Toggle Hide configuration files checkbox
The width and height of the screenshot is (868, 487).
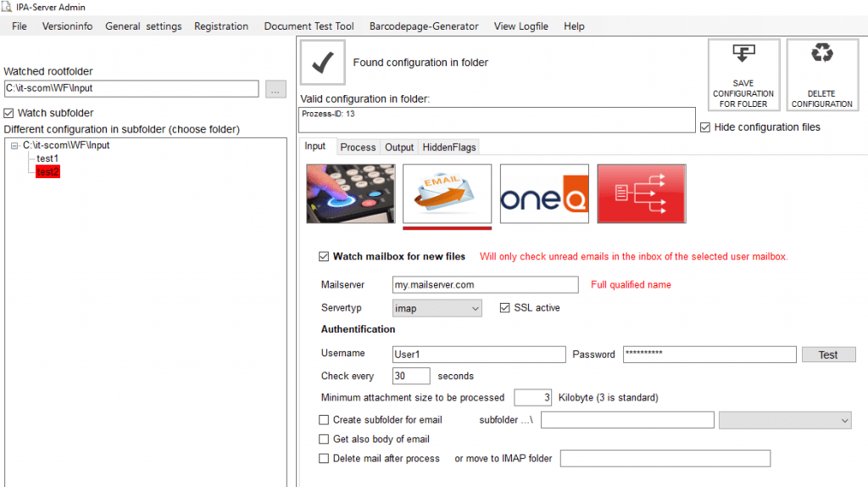[705, 127]
